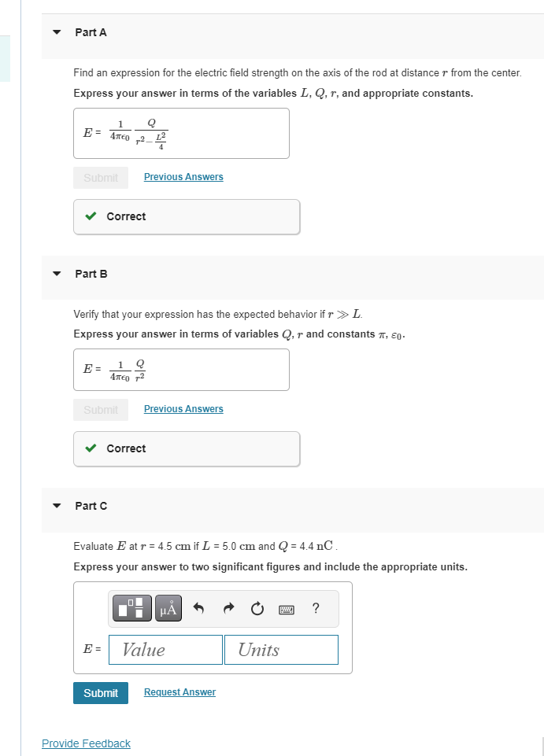Open the keyboard shortcuts icon
The width and height of the screenshot is (544, 756).
pos(287,608)
